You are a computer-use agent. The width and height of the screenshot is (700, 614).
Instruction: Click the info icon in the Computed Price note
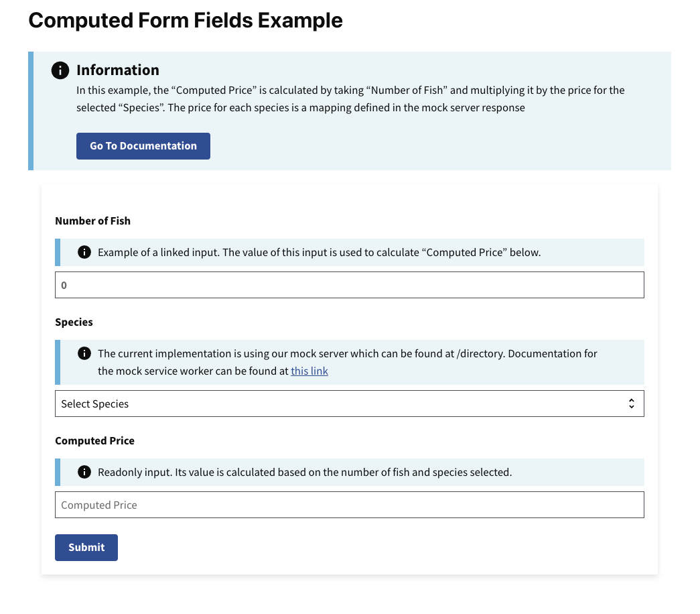tap(84, 472)
